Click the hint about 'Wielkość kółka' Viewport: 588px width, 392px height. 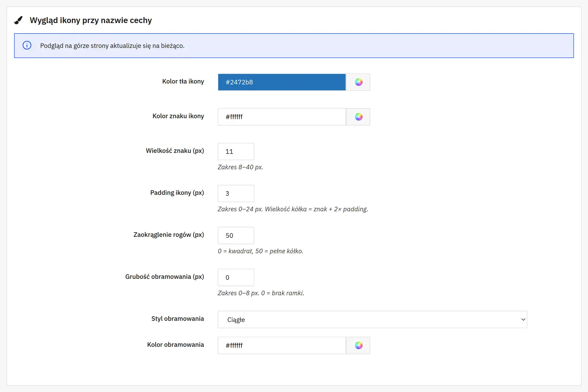point(293,209)
